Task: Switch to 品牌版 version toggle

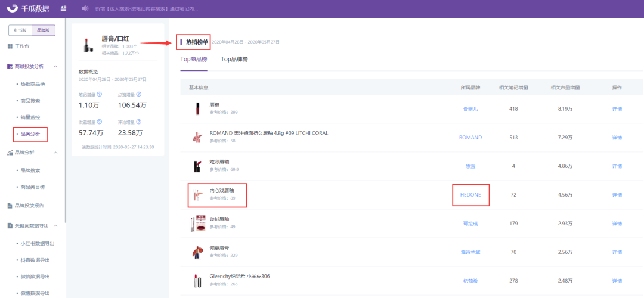Action: click(43, 30)
